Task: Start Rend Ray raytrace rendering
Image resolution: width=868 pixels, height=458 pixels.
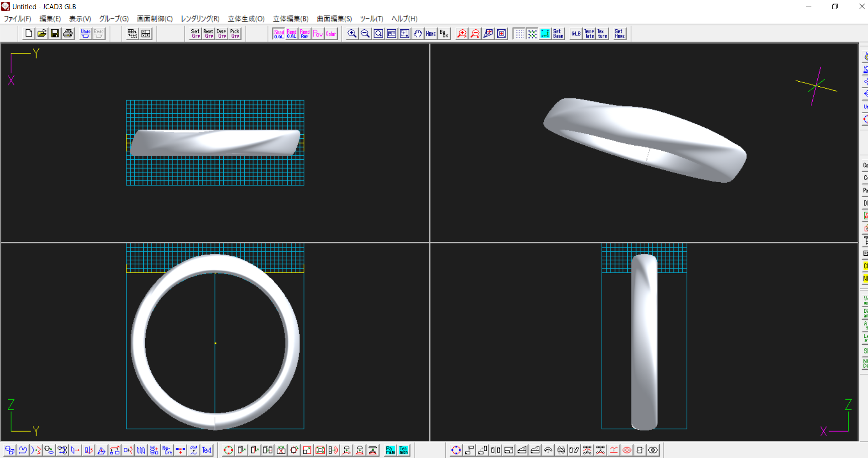Action: click(305, 33)
